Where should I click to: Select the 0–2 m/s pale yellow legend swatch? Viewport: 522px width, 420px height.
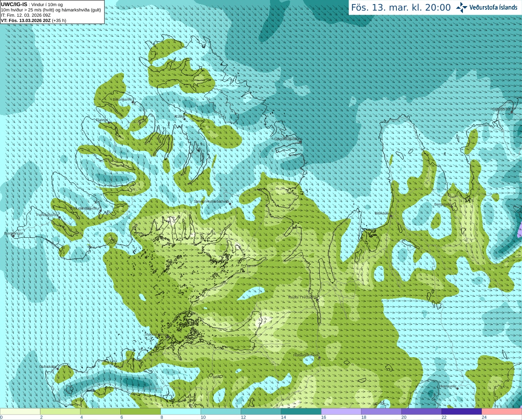tap(20, 411)
